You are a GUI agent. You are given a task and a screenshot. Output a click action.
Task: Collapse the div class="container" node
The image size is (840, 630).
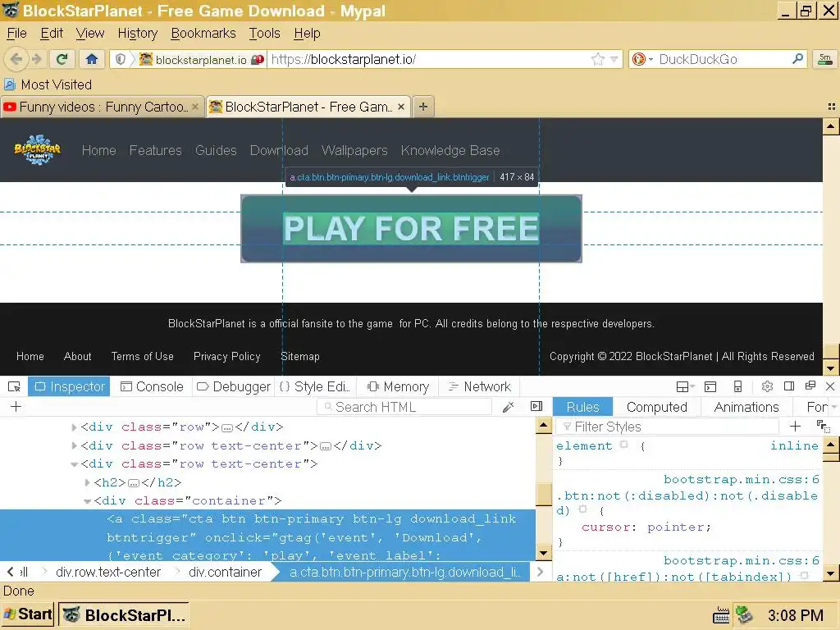point(87,501)
